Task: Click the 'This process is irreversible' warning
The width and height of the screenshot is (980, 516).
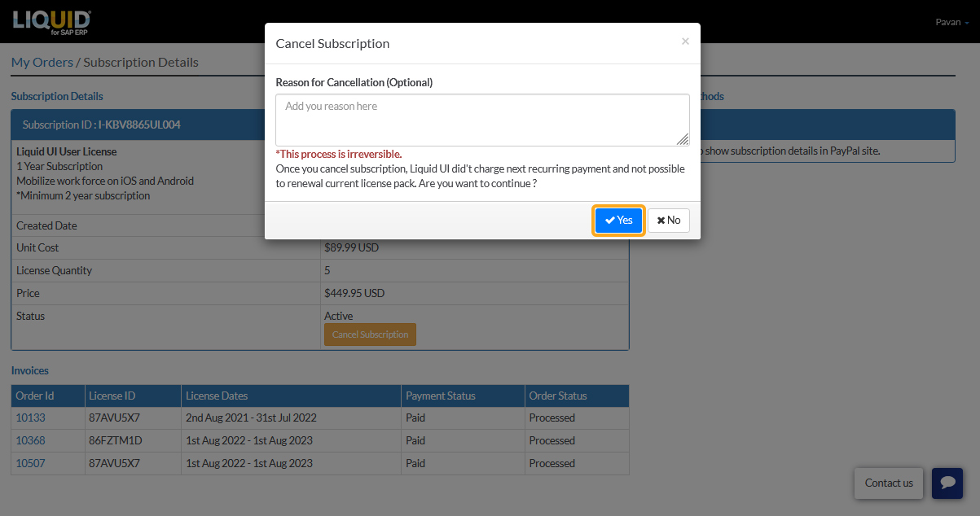Action: [339, 154]
